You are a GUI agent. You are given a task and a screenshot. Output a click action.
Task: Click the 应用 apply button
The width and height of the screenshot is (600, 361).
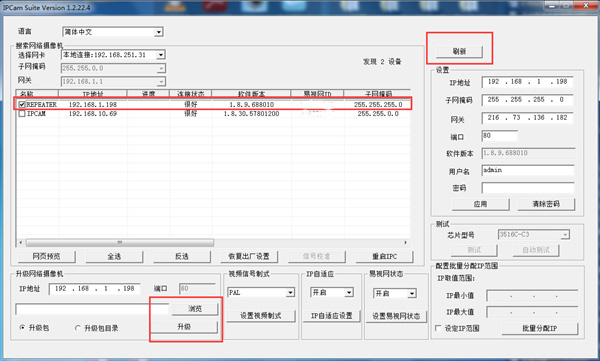(480, 204)
